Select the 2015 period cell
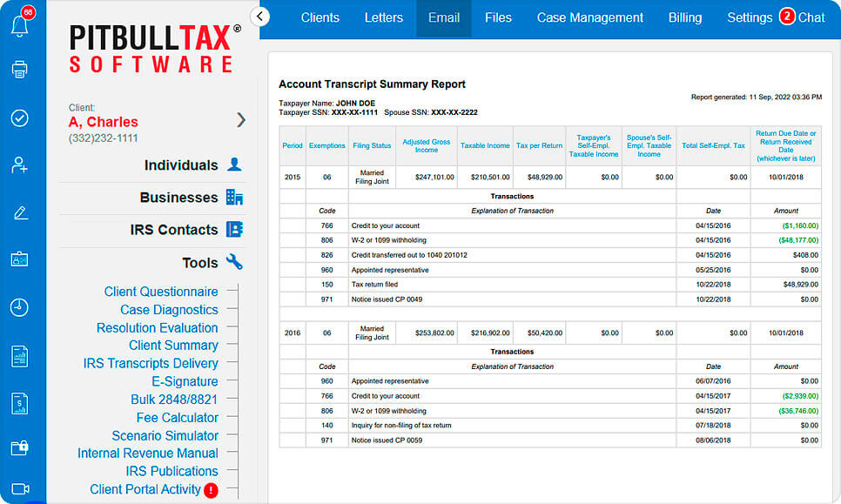 pos(293,177)
